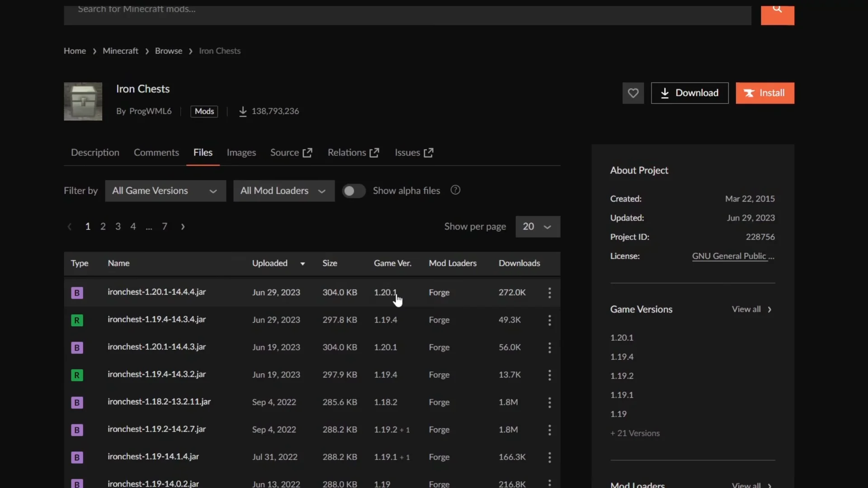Click Release type badge for ironchest-1.19.4-14.3.2.jar
This screenshot has height=488, width=868.
coord(77,375)
